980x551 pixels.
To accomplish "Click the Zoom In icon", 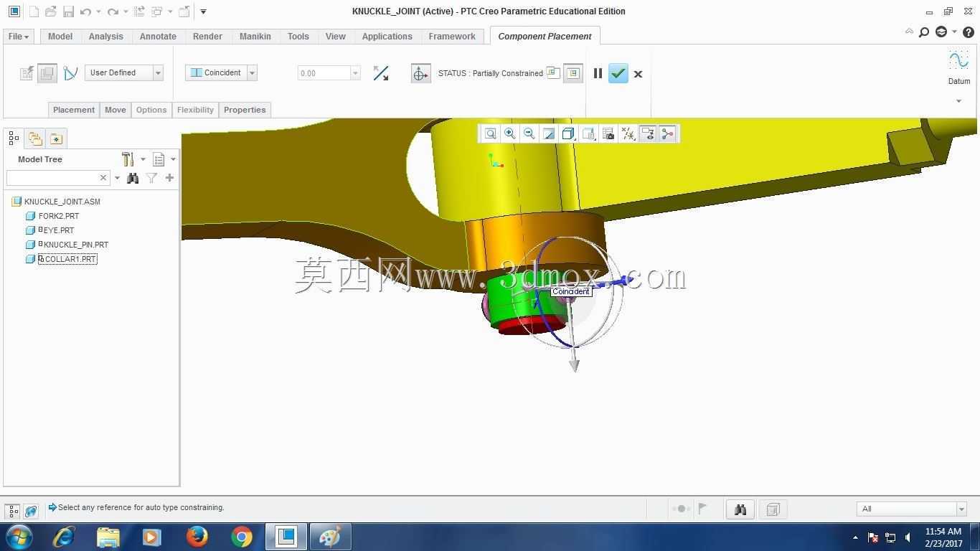I will coord(510,133).
